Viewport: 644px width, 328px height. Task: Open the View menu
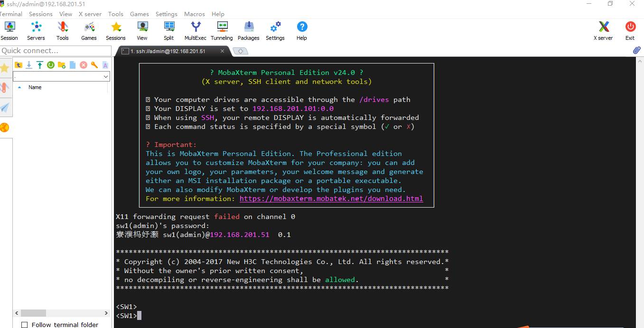66,14
